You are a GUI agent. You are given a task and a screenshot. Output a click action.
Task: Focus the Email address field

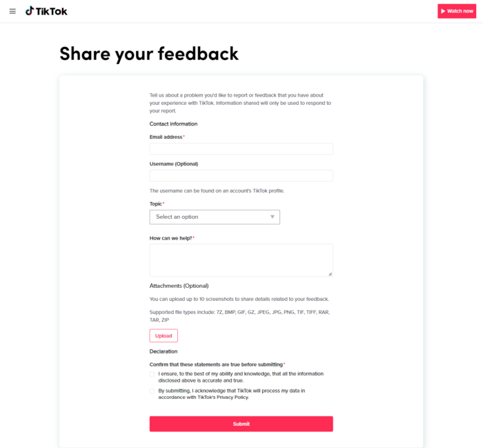click(241, 149)
